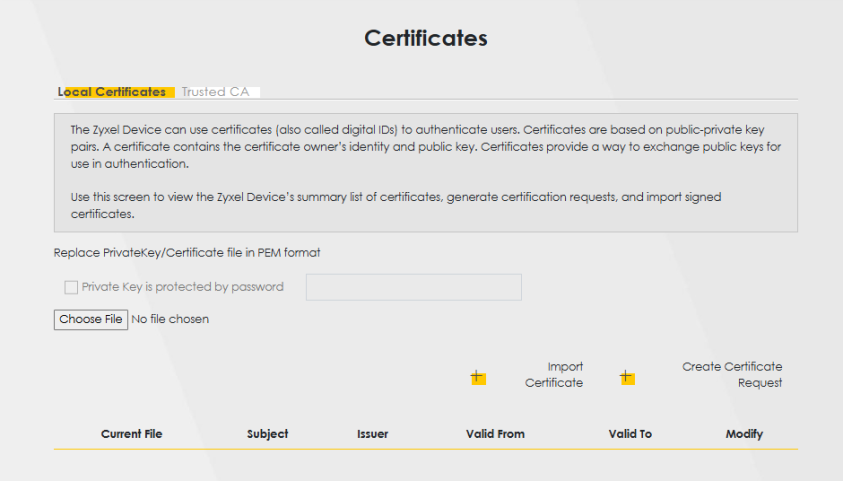Click the 'No file chosen' text

(x=170, y=320)
